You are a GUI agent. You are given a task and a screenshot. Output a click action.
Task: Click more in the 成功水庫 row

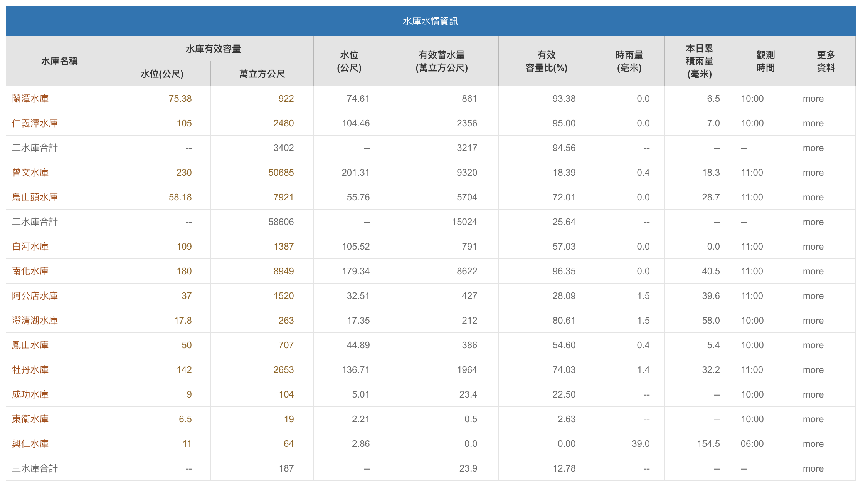point(813,394)
